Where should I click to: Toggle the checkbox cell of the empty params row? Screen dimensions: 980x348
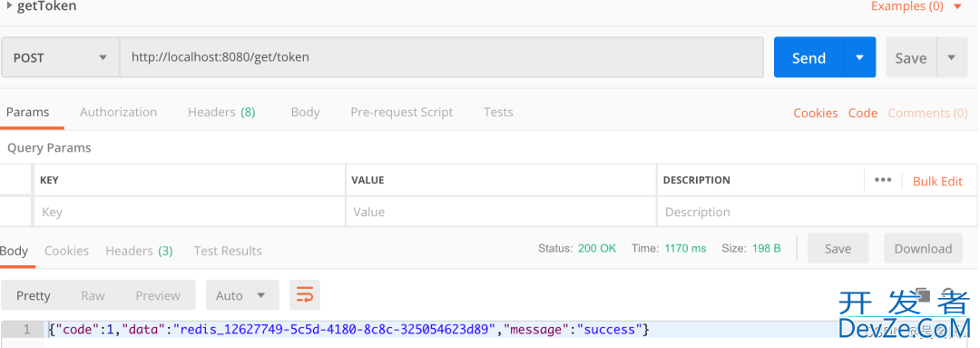[16, 212]
